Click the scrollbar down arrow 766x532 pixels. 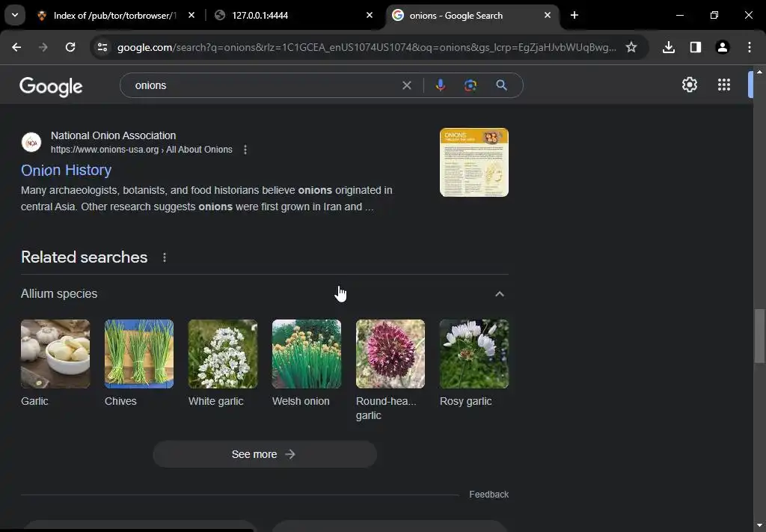pyautogui.click(x=759, y=526)
